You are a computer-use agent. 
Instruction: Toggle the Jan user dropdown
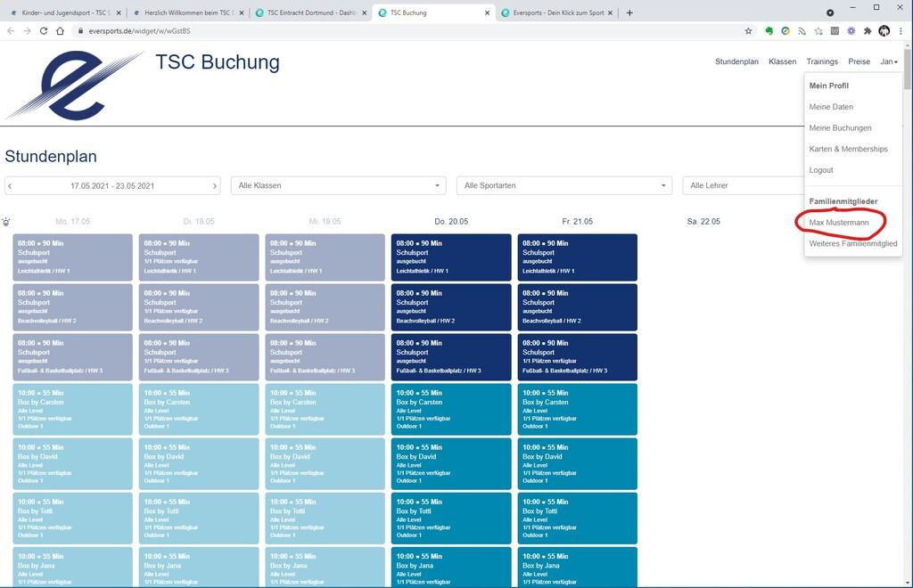point(889,61)
